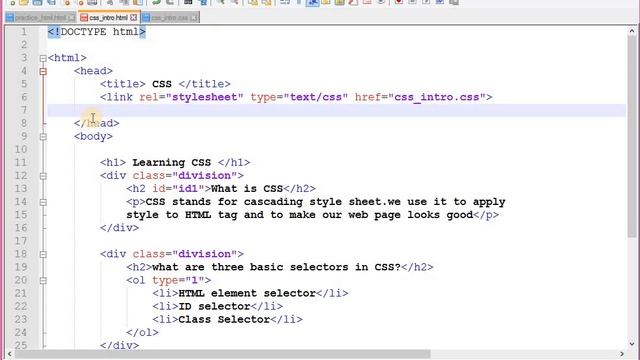Viewport: 640px width, 360px height.
Task: Click the green Undo arrow in toolbar
Action: (156, 2)
